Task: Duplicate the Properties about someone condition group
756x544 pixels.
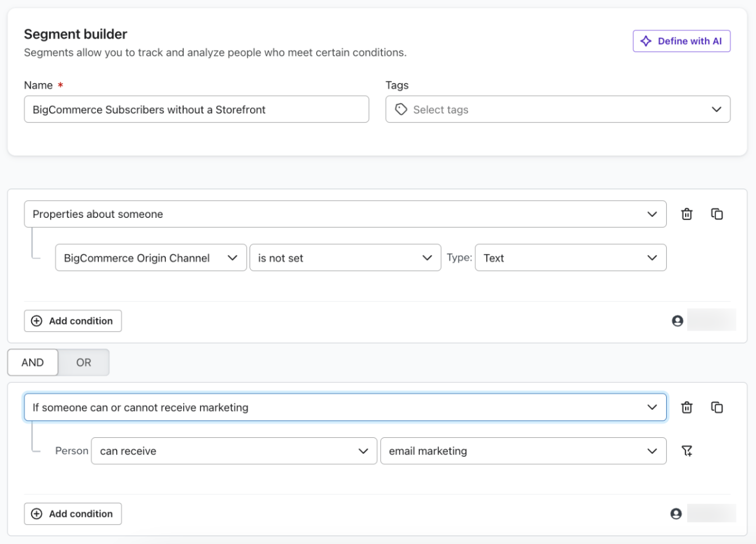Action: (x=717, y=214)
